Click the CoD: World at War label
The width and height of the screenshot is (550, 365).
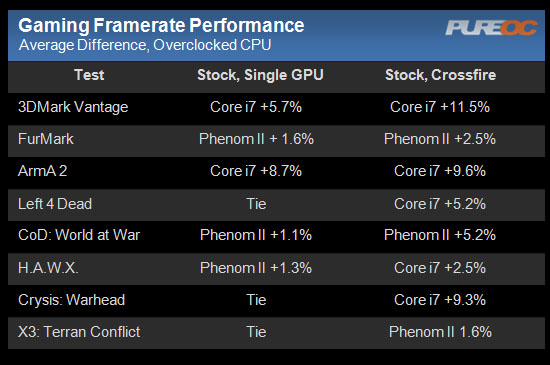[79, 235]
